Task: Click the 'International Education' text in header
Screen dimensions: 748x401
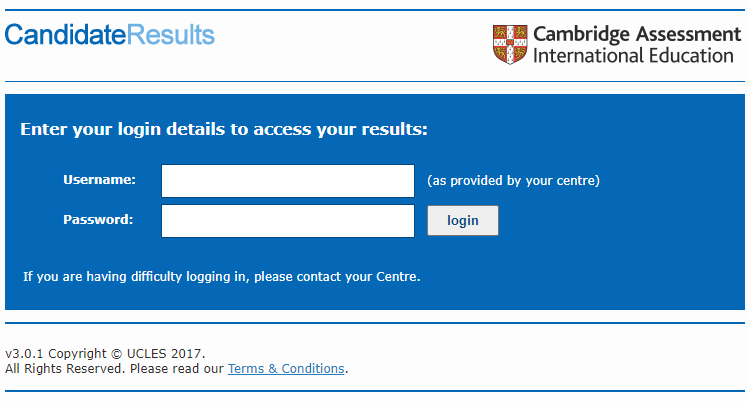Action: click(633, 56)
